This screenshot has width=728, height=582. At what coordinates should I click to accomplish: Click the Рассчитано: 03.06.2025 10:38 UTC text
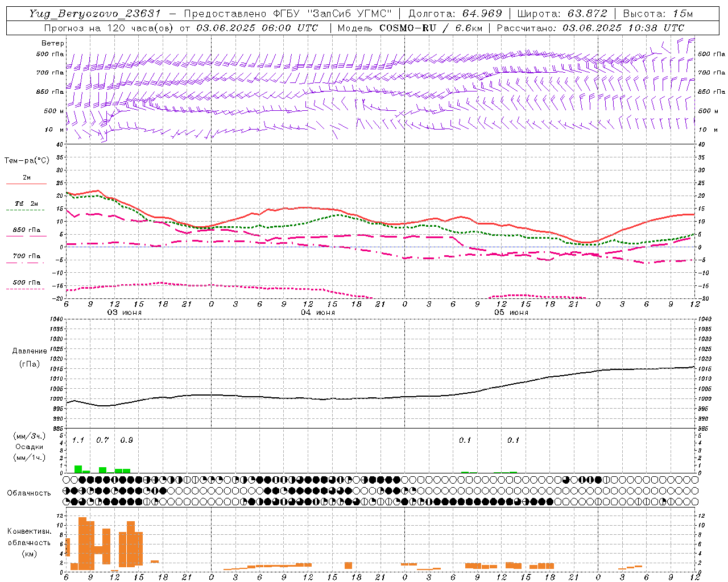click(x=590, y=28)
